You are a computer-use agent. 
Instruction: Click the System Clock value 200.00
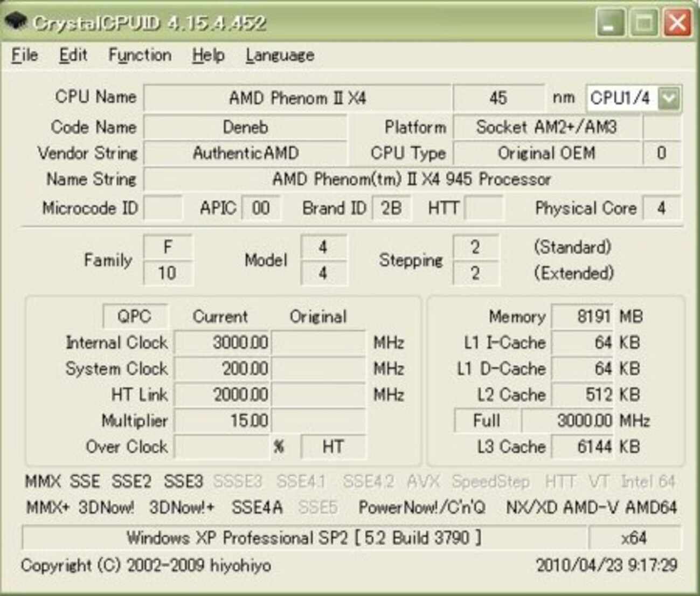[222, 369]
